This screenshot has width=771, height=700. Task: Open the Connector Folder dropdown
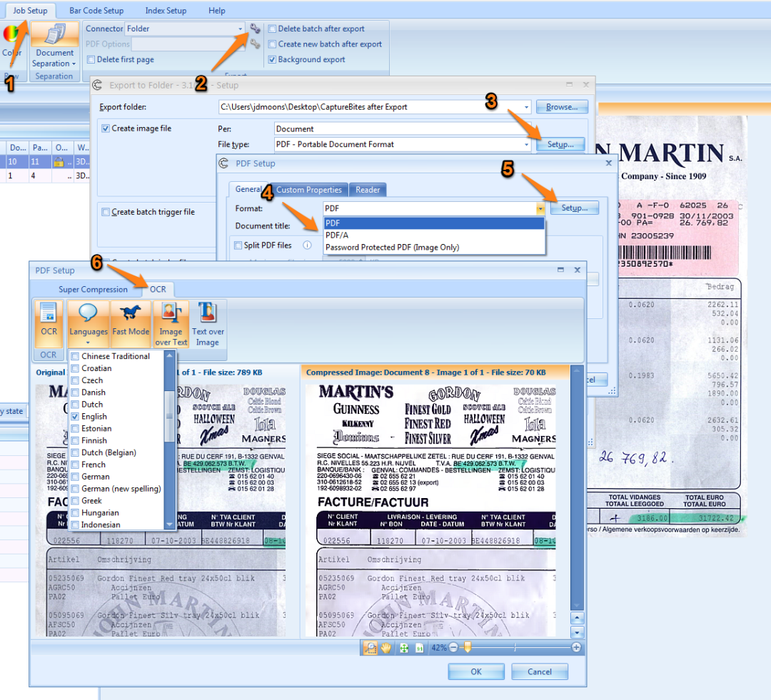click(241, 29)
